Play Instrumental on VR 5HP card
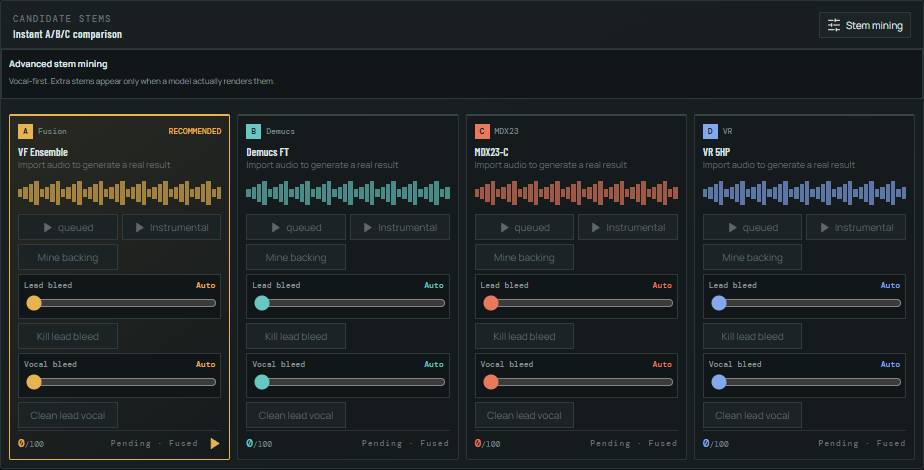Image resolution: width=924 pixels, height=470 pixels. tap(856, 227)
